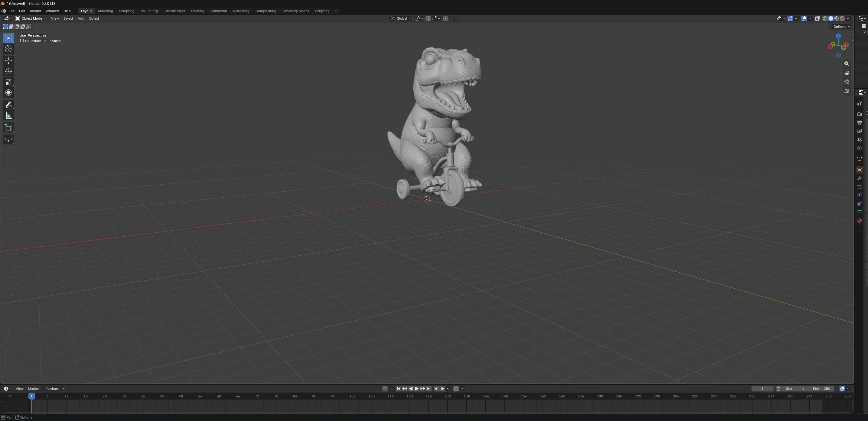
Task: Open the World properties tab
Action: (859, 148)
